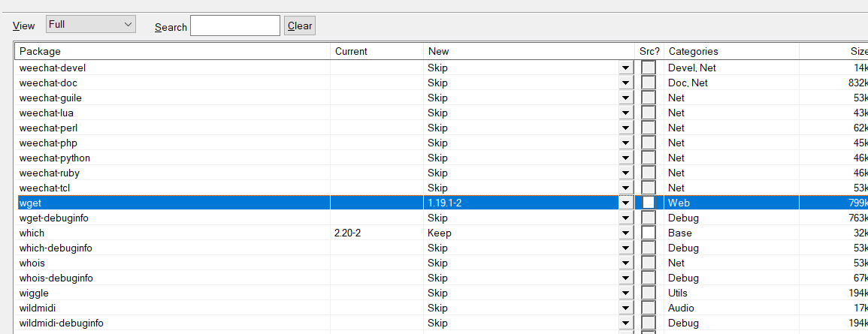Open the version dropdown for which-debuginfo
The image size is (868, 334).
coord(626,248)
